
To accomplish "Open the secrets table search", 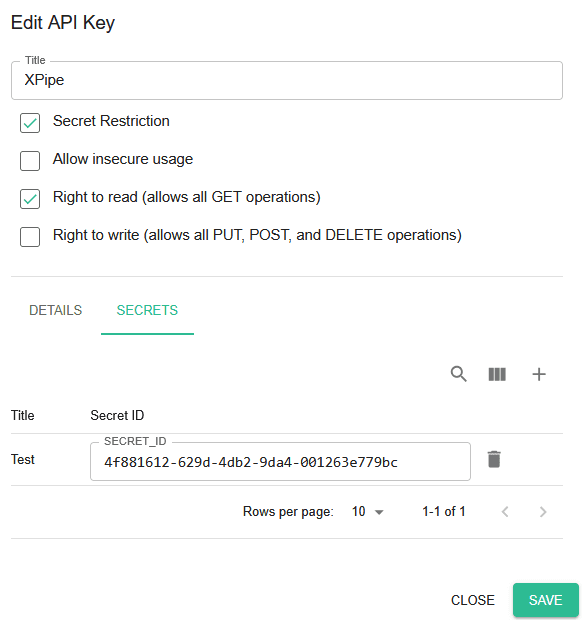I will [x=459, y=374].
